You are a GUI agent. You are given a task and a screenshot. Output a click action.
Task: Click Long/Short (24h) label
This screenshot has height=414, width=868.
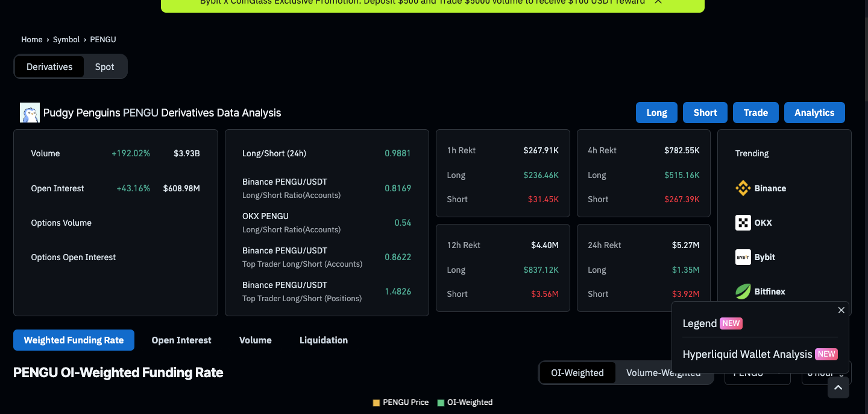pyautogui.click(x=274, y=153)
